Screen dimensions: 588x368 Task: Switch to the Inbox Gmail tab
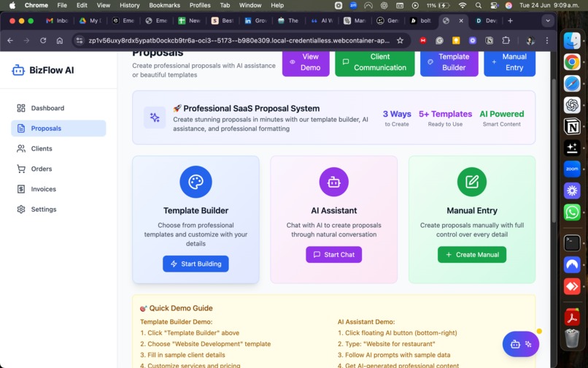(x=57, y=20)
